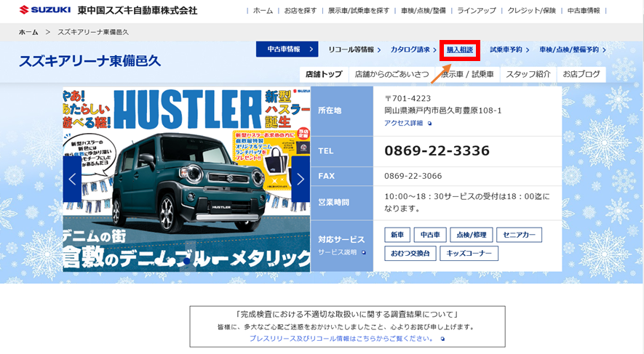Click the 新車 service tag
The height and width of the screenshot is (354, 644).
click(x=397, y=235)
